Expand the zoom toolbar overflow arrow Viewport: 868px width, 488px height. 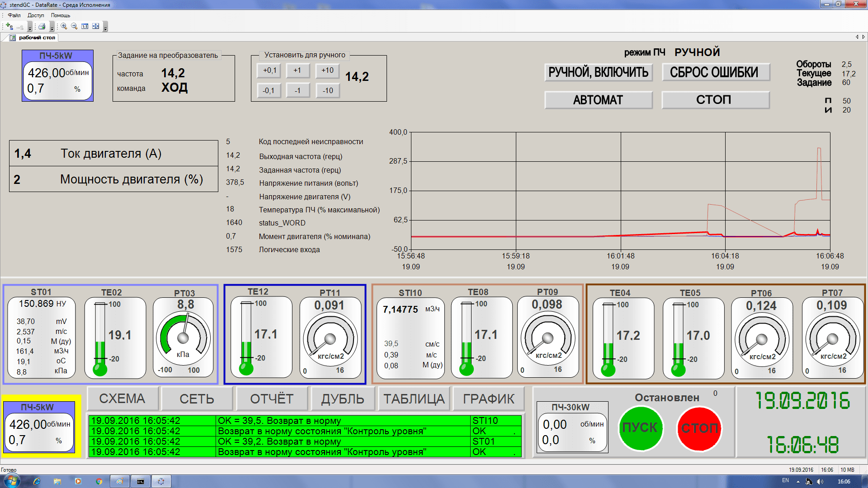105,28
